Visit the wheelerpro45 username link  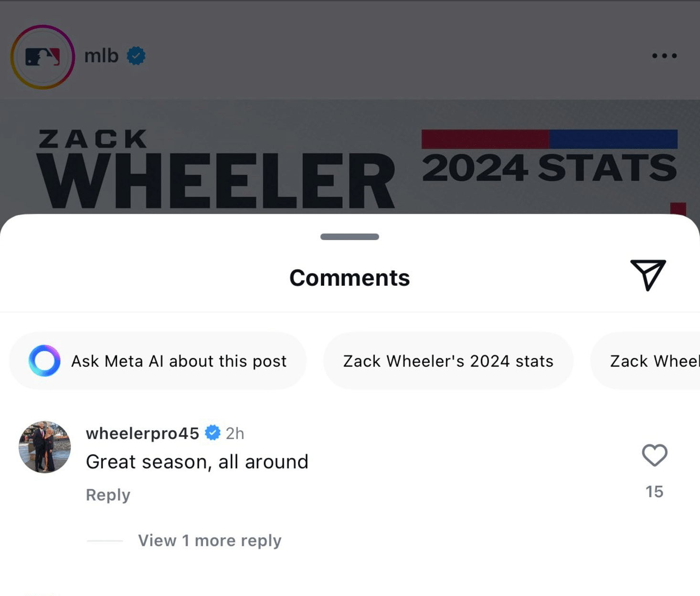click(x=142, y=433)
